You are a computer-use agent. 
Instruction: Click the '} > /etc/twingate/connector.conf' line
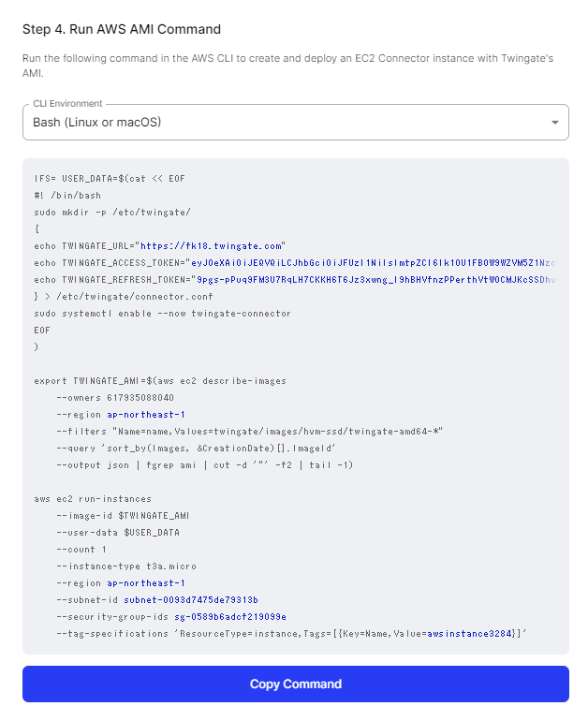(x=124, y=297)
